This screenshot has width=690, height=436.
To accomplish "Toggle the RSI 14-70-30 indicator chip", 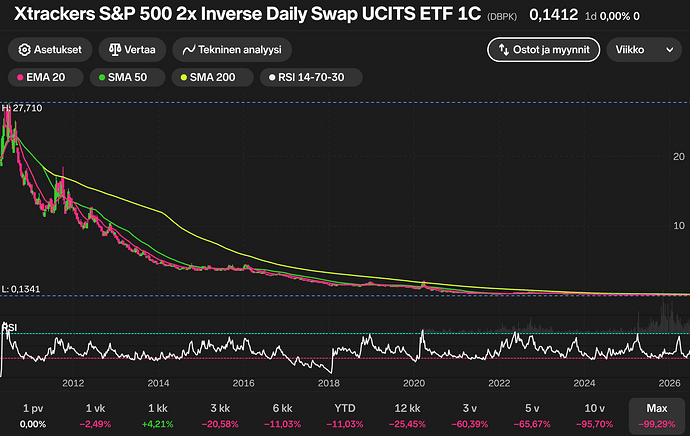I will 311,77.
